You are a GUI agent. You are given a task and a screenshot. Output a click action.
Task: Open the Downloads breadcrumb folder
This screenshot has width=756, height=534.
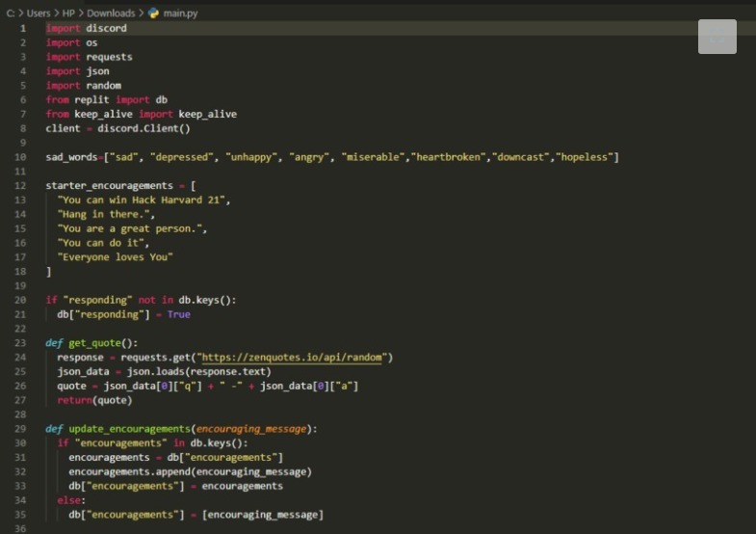pos(111,13)
